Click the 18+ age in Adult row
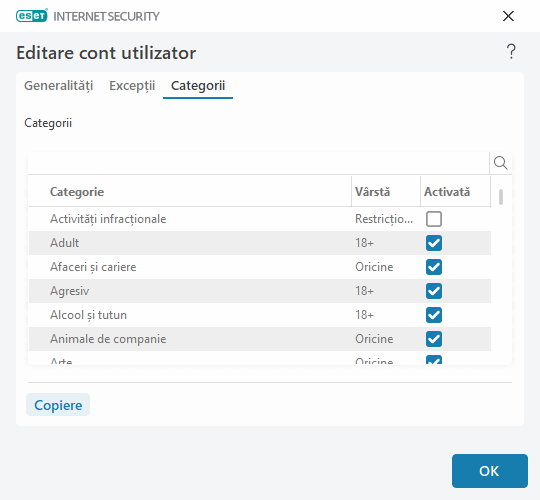This screenshot has width=540, height=500. pyautogui.click(x=364, y=243)
